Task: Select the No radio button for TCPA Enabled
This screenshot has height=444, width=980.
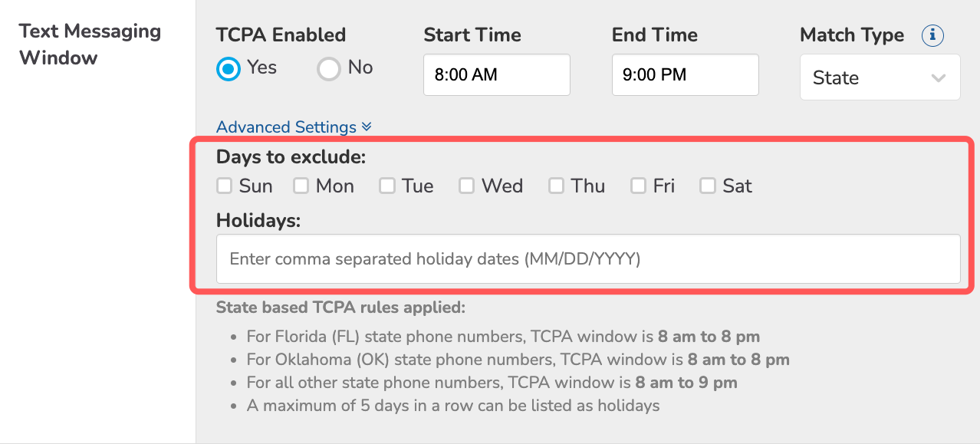Action: (328, 68)
